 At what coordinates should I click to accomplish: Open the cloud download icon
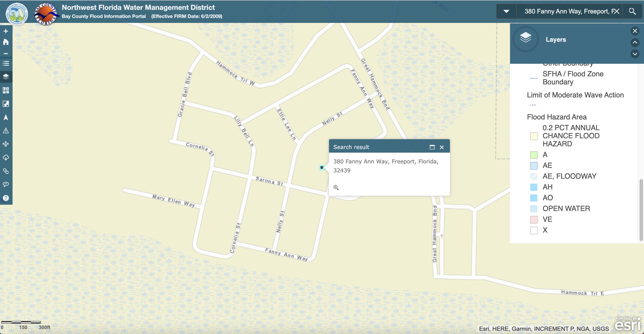click(x=6, y=157)
